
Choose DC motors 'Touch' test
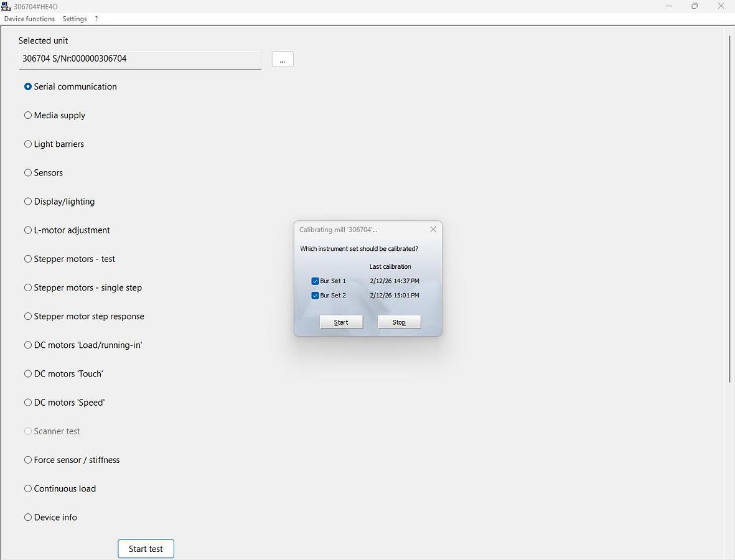pyautogui.click(x=28, y=374)
